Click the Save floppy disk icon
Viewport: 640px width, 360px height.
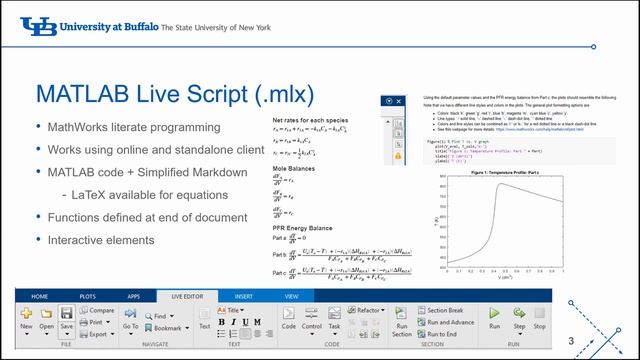pyautogui.click(x=66, y=313)
